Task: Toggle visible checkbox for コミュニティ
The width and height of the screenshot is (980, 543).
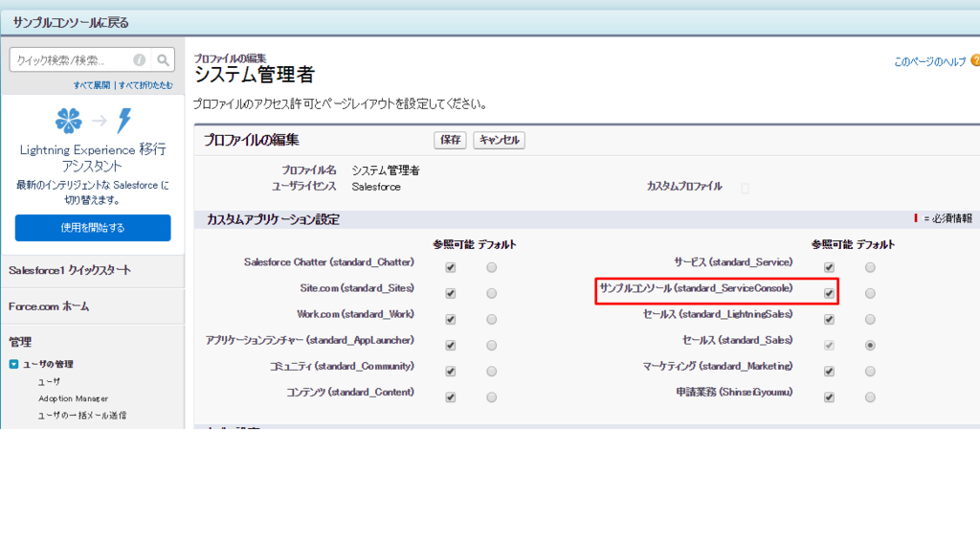Action: [x=451, y=372]
